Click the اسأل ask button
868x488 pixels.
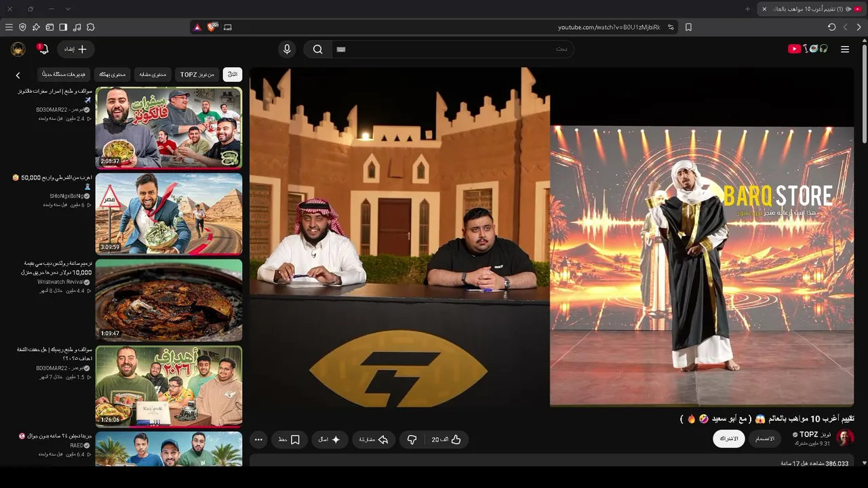(x=330, y=439)
